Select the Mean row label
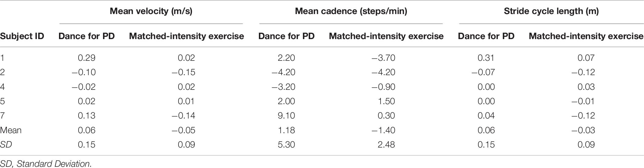 [11, 130]
